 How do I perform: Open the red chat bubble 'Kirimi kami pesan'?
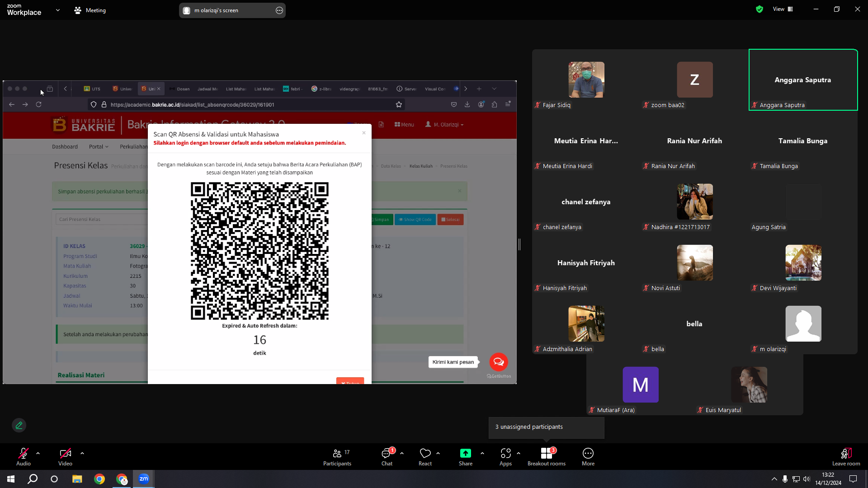pos(499,362)
